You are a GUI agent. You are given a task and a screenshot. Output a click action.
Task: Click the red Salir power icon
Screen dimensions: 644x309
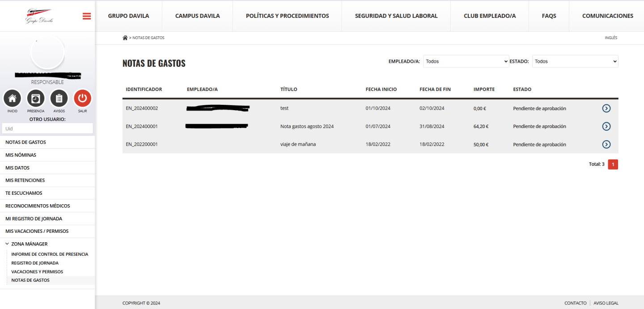(x=82, y=99)
